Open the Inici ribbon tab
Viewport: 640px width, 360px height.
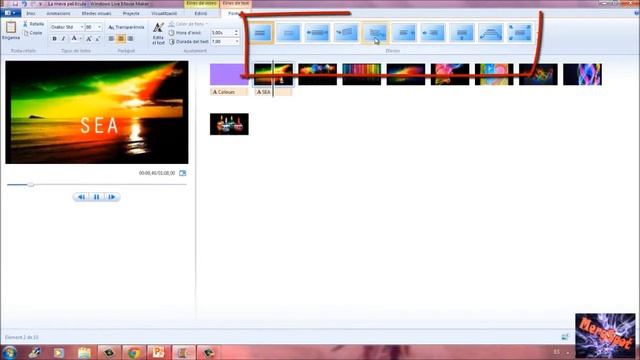[31, 13]
